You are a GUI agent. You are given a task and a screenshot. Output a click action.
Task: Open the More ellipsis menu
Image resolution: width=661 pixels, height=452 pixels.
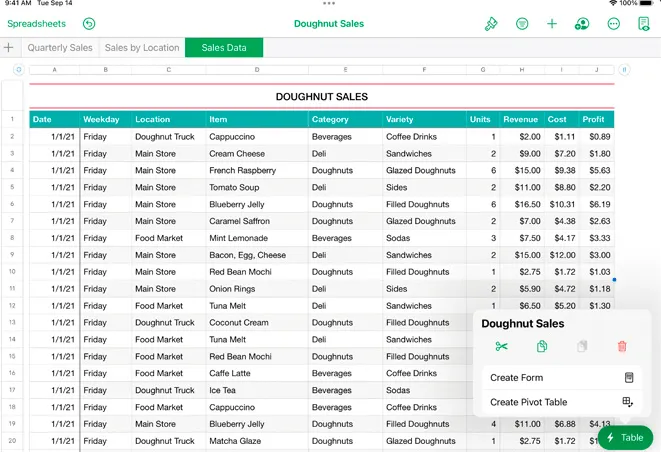point(614,24)
